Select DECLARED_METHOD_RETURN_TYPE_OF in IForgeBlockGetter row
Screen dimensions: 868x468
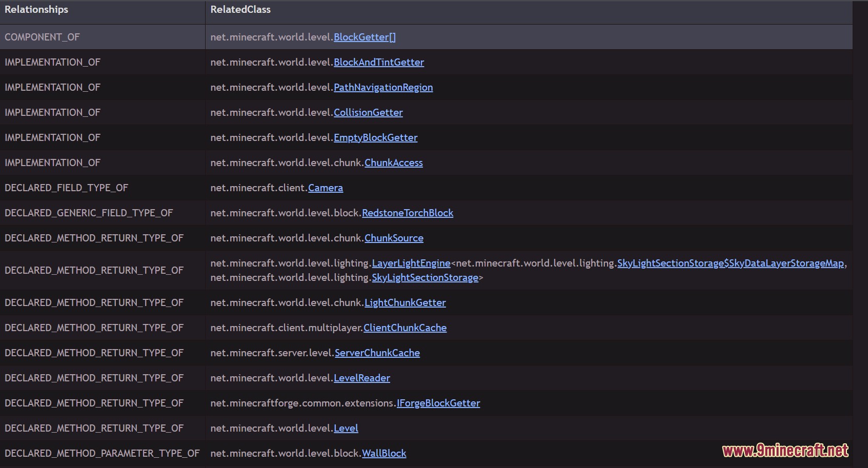103,403
